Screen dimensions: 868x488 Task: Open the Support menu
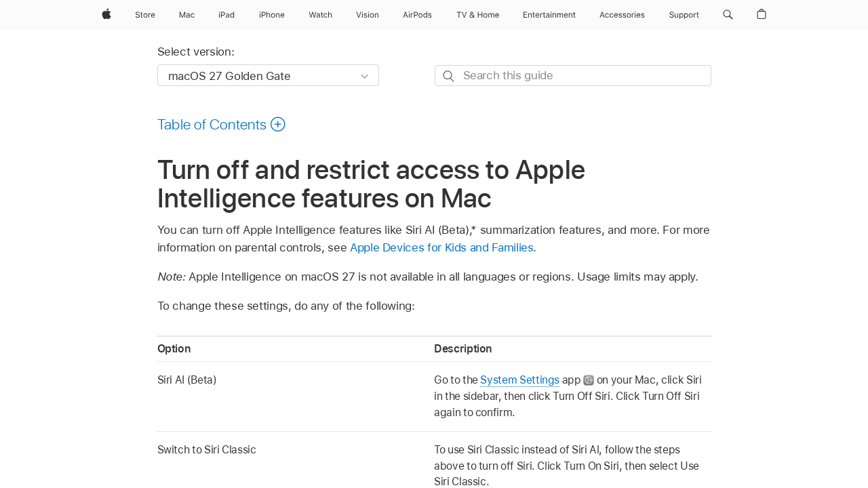point(684,15)
